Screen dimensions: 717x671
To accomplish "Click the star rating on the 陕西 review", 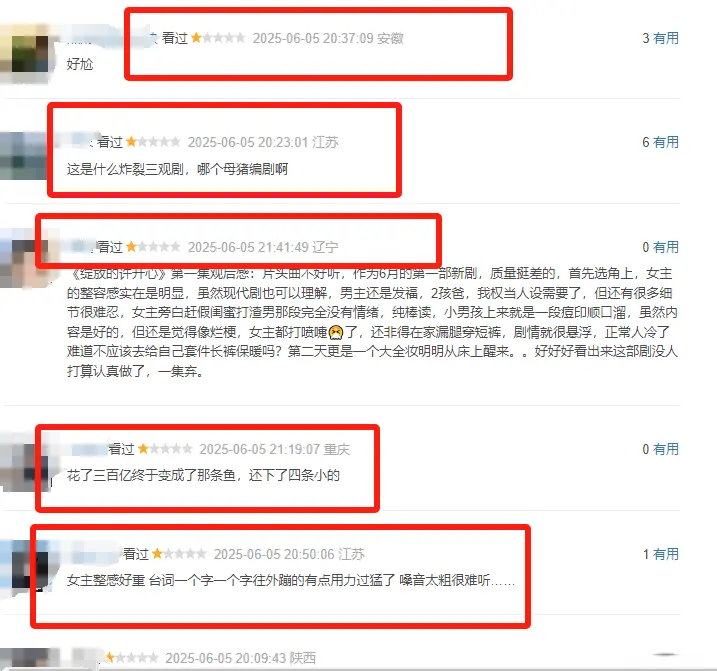I will pos(132,658).
